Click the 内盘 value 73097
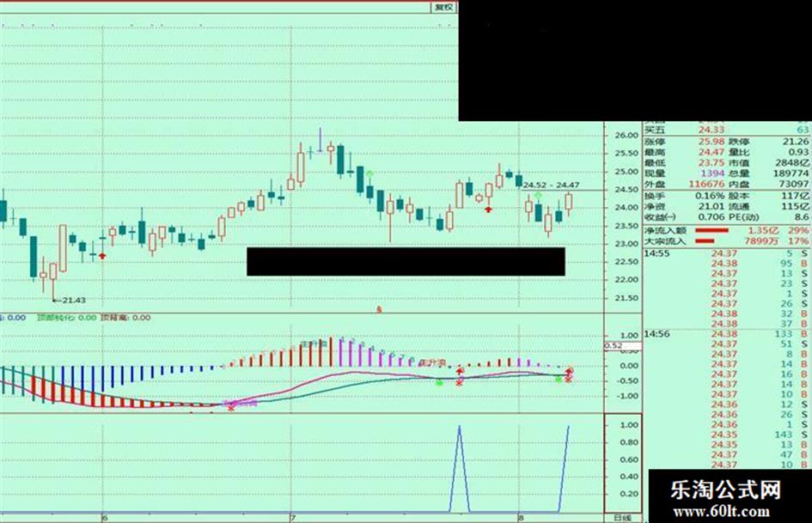Viewport: 812px width, 523px height. coord(794,184)
